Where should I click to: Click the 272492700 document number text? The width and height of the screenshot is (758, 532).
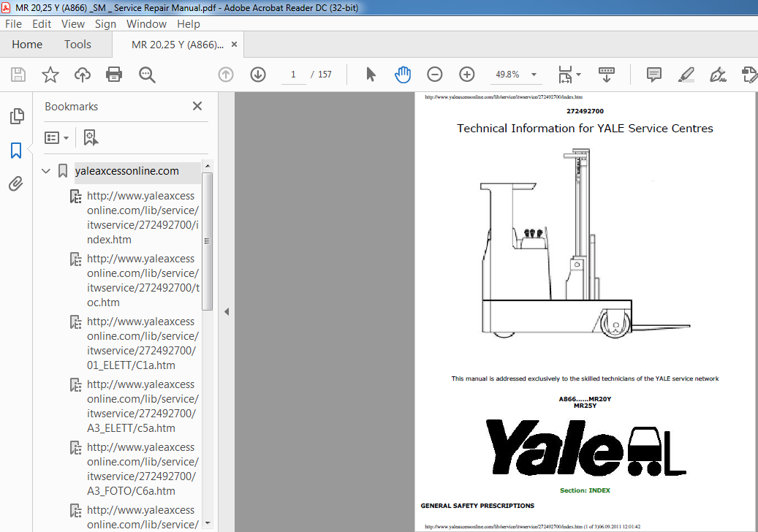click(x=585, y=111)
